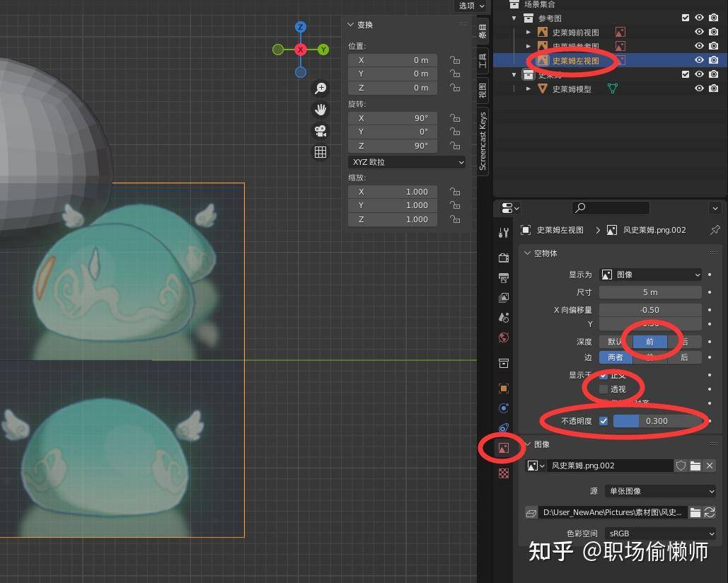Switch to the 视图 sidebar tab
Screen dimensions: 728x583
[483, 90]
